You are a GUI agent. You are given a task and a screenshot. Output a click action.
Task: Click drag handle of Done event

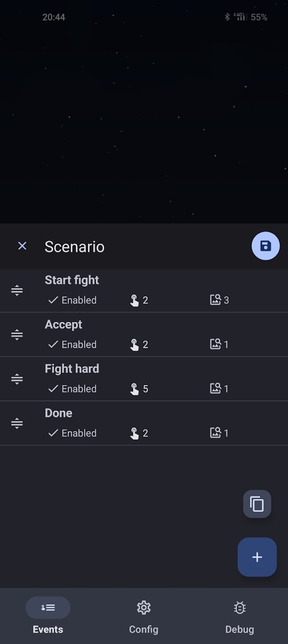tap(17, 423)
